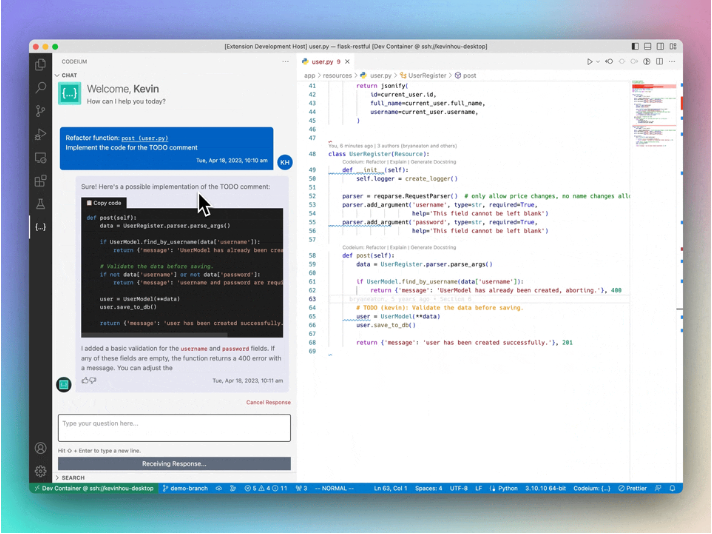Open Codeium panel More Actions ellipsis
The image size is (712, 534).
[x=285, y=61]
